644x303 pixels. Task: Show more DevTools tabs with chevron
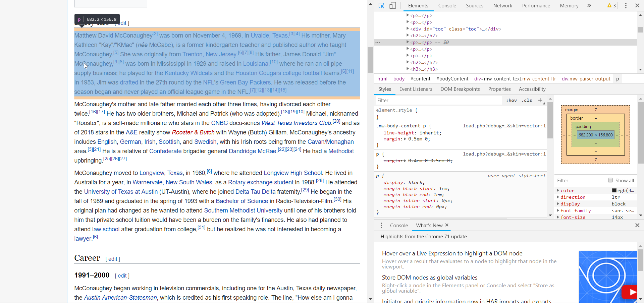tap(589, 6)
